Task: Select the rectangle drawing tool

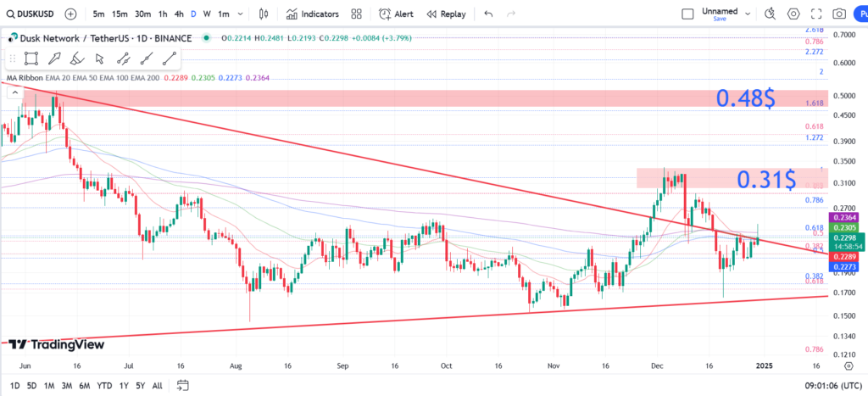Action: [x=31, y=59]
